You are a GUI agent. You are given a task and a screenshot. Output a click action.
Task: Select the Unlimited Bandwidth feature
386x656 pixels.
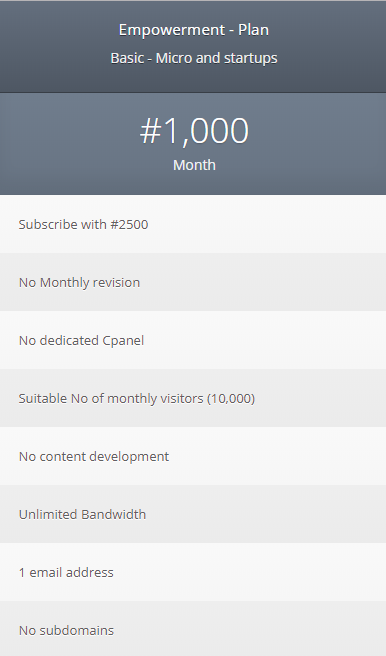pos(193,514)
